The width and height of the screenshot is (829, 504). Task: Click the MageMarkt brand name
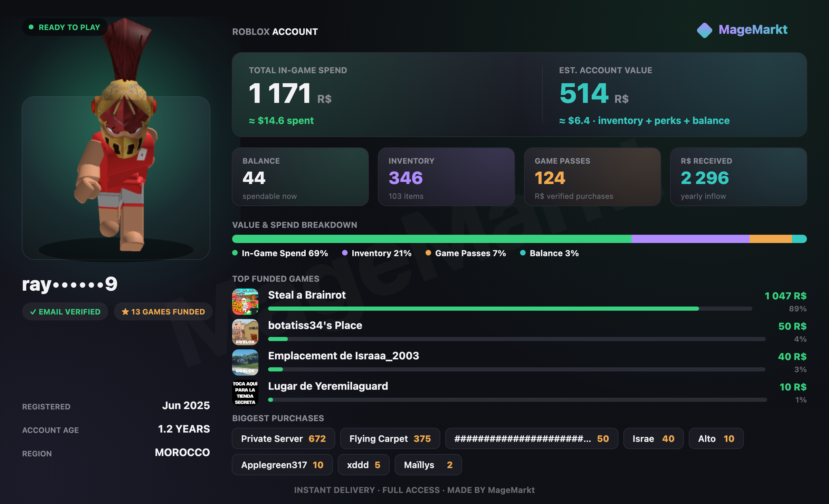click(x=753, y=30)
